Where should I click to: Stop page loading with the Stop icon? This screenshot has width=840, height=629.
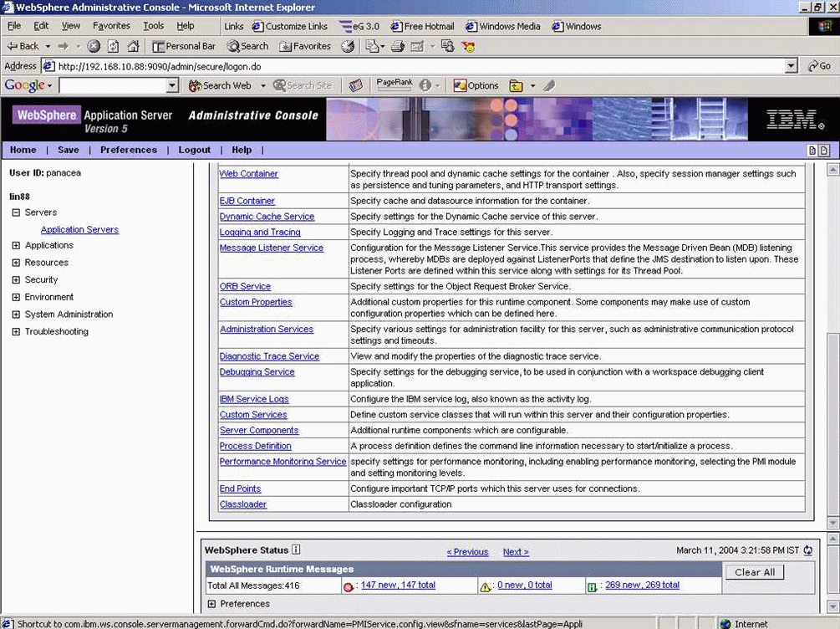point(94,46)
